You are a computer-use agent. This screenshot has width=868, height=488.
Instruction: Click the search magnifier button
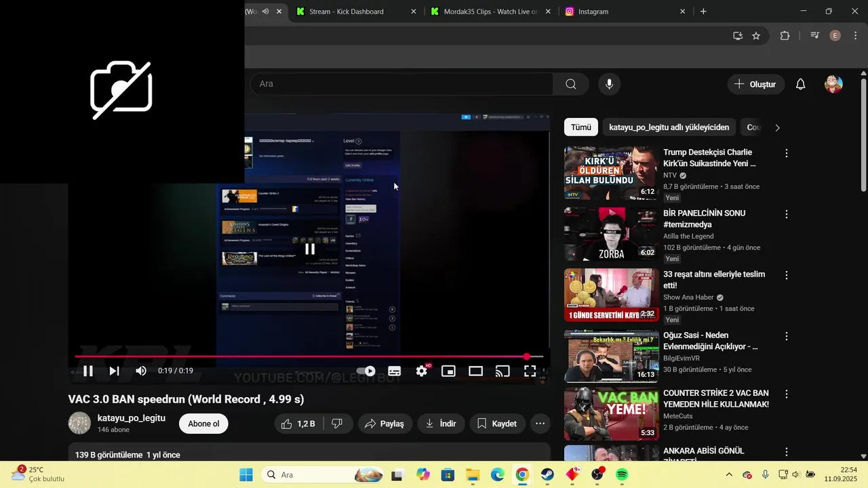coord(571,84)
